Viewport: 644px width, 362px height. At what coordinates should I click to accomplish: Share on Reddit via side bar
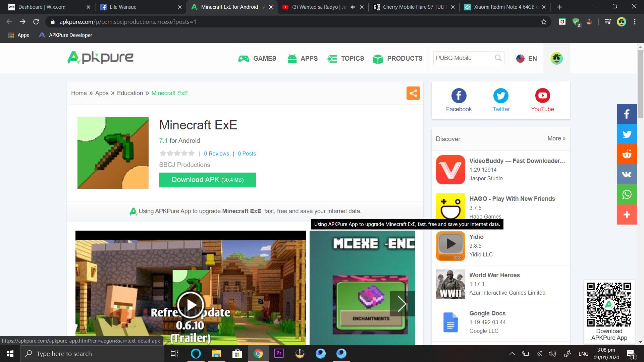[627, 154]
